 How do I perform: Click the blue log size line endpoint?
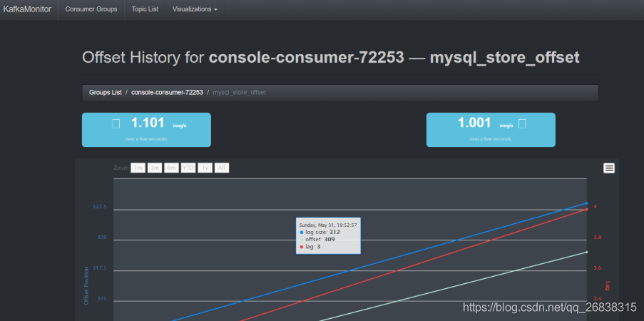pyautogui.click(x=586, y=203)
